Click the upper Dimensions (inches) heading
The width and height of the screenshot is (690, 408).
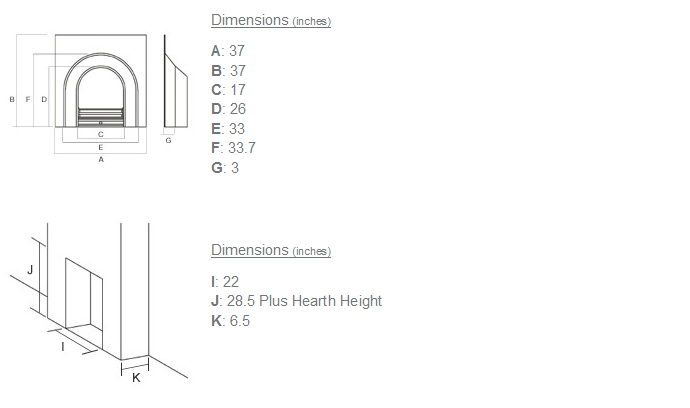click(x=270, y=20)
